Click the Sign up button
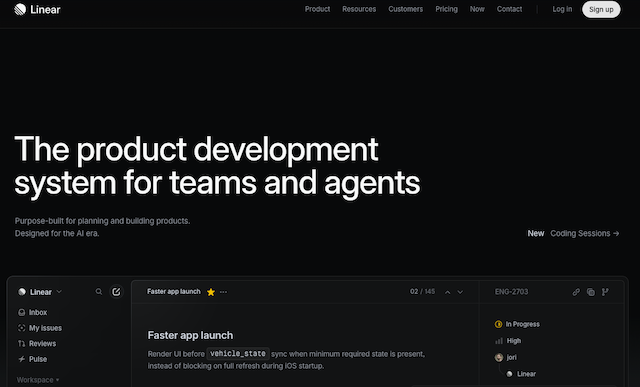Screen dimensions: 640x387 [601, 9]
